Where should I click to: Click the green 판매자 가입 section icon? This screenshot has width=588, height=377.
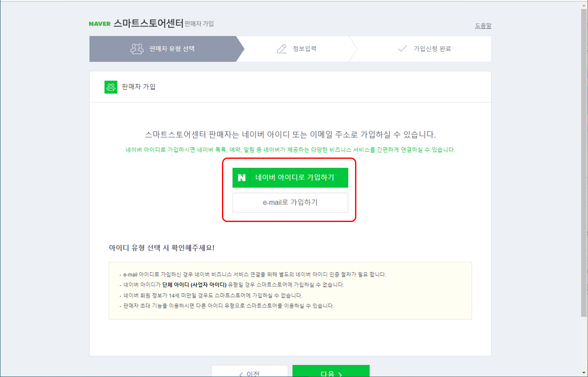(110, 87)
